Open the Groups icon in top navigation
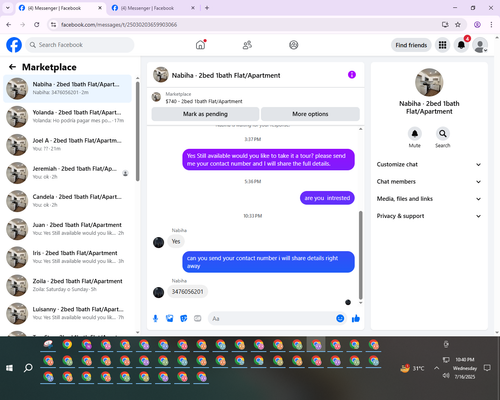Viewport: 500px width, 400px height. pos(294,45)
